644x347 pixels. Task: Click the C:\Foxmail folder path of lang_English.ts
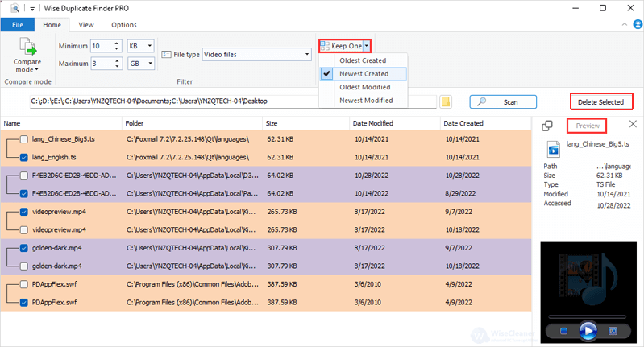[188, 158]
